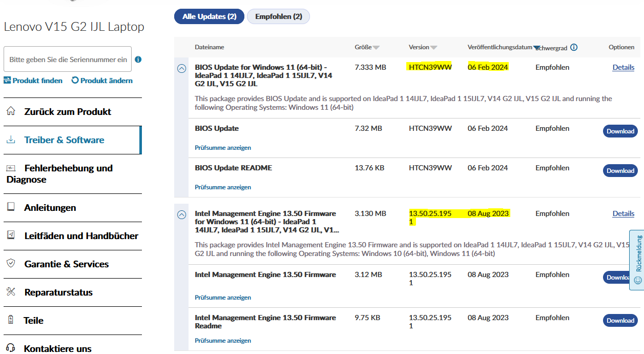
Task: Open Anleitungen section
Action: point(50,207)
